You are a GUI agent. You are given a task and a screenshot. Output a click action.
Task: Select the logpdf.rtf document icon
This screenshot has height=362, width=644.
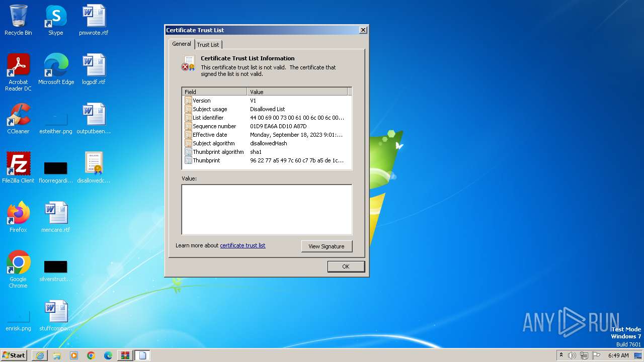click(x=94, y=69)
